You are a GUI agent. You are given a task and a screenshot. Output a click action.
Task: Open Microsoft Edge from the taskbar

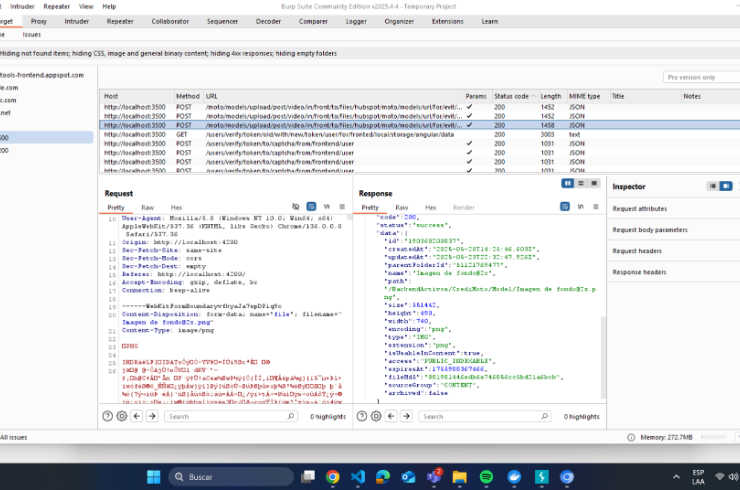tap(383, 477)
